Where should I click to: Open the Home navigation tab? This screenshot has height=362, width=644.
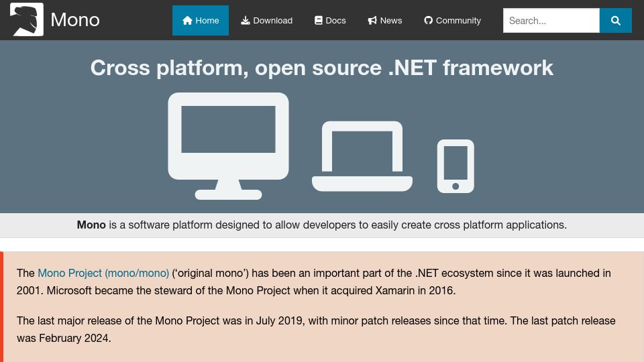point(201,21)
